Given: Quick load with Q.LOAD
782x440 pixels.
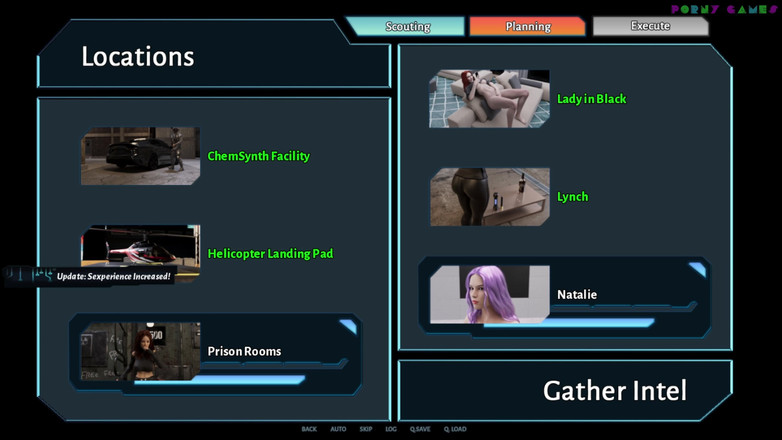Looking at the screenshot, I should point(455,429).
